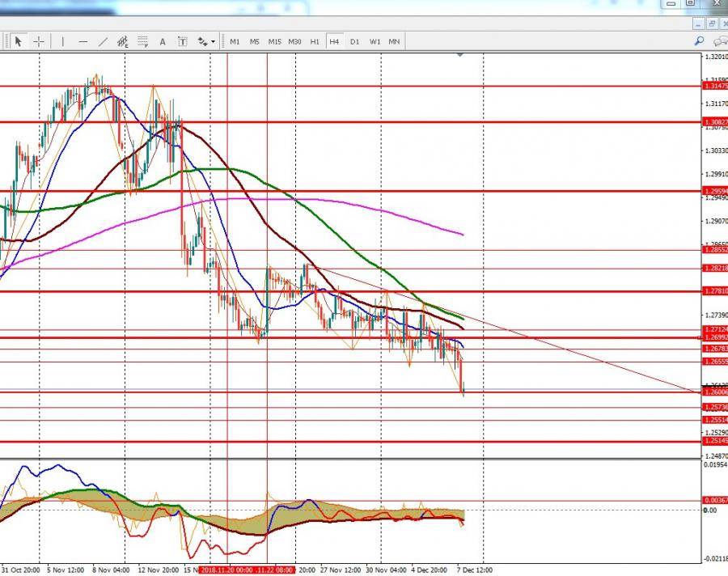Viewport: 728px width, 576px height.
Task: Activate the crosshair tool
Action: point(38,41)
